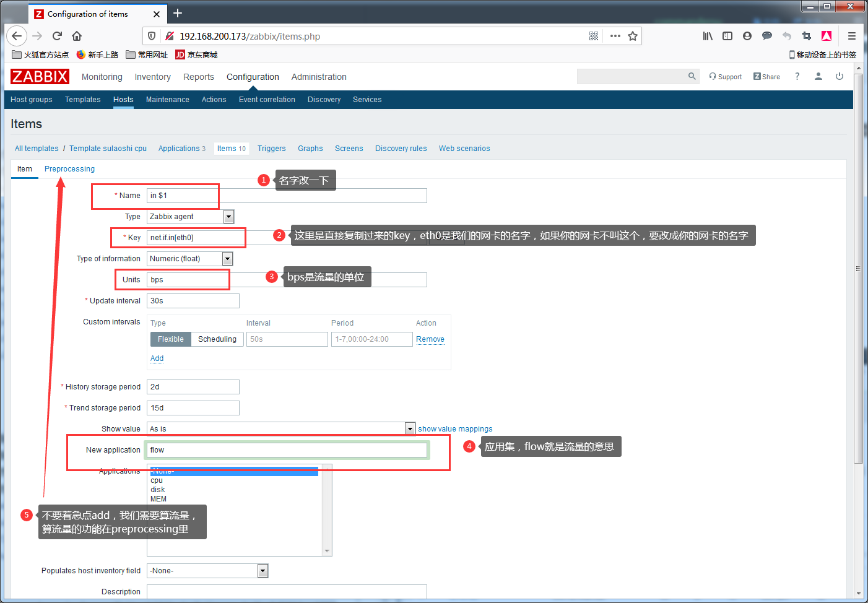Open Zabbix help question mark

pos(797,76)
